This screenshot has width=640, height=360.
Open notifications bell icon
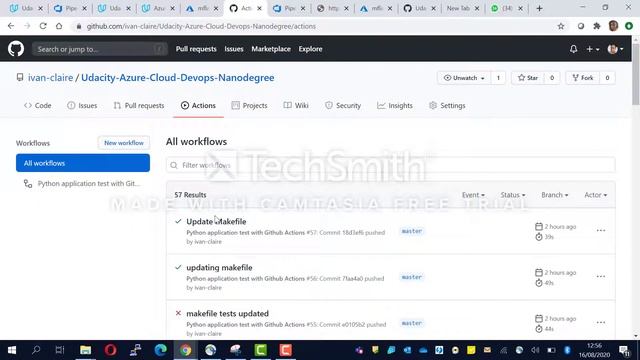point(573,49)
